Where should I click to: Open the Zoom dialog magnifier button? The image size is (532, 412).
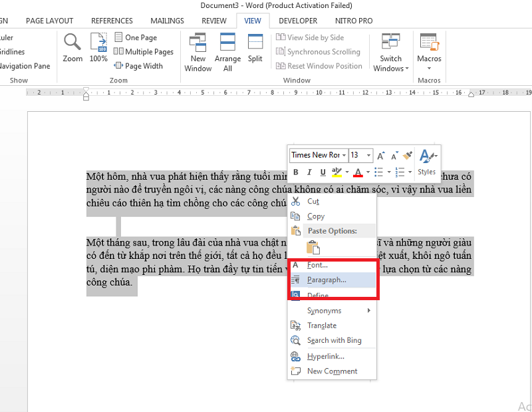click(72, 47)
